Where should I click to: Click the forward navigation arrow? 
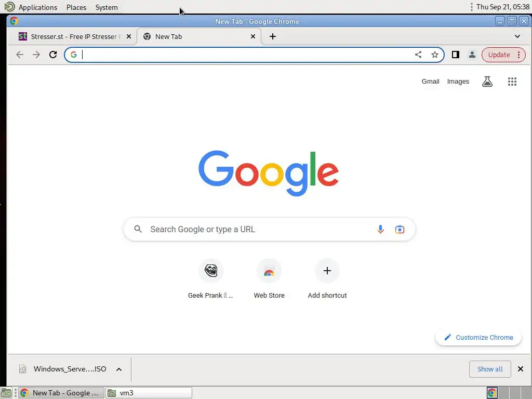click(36, 55)
